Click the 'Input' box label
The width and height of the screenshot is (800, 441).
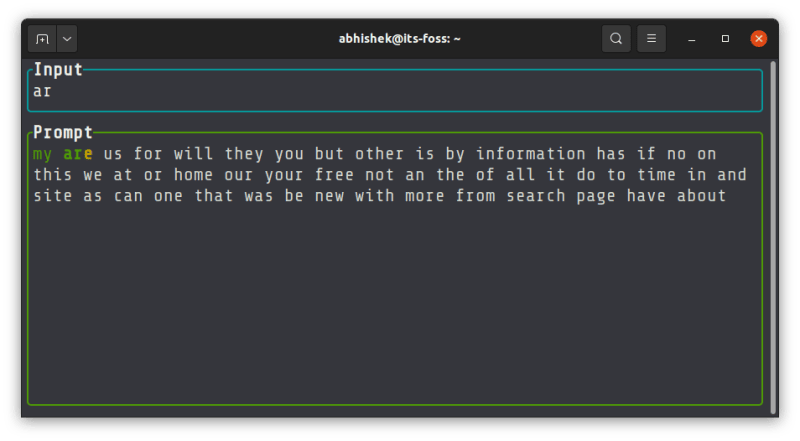point(58,69)
